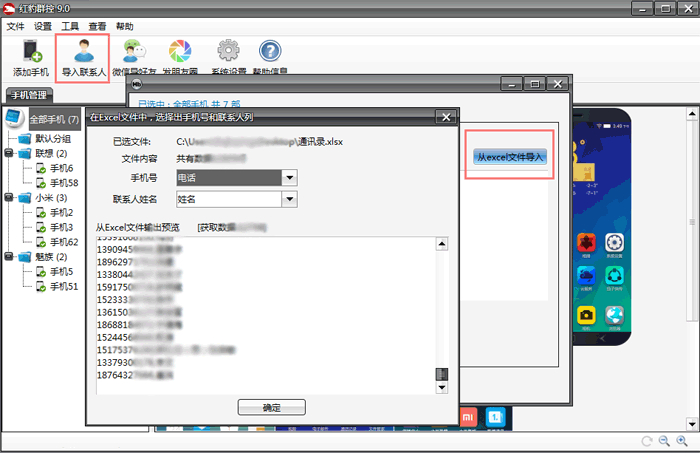Collapse the 联想 (2) group

(8, 153)
